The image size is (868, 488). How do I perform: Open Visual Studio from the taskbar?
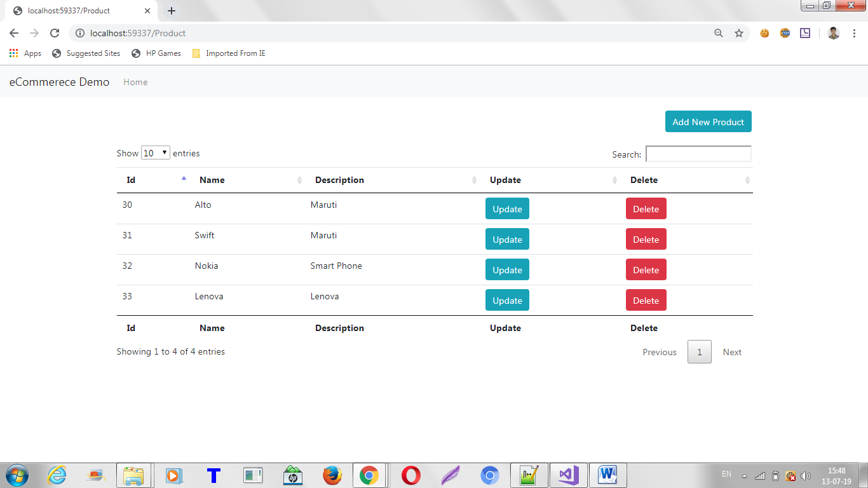(568, 475)
